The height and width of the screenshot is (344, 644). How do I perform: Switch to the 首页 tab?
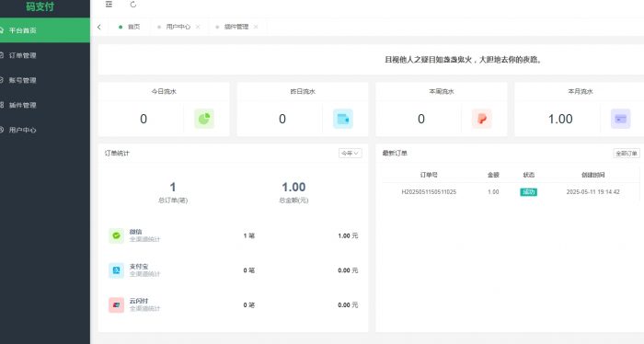tap(130, 27)
